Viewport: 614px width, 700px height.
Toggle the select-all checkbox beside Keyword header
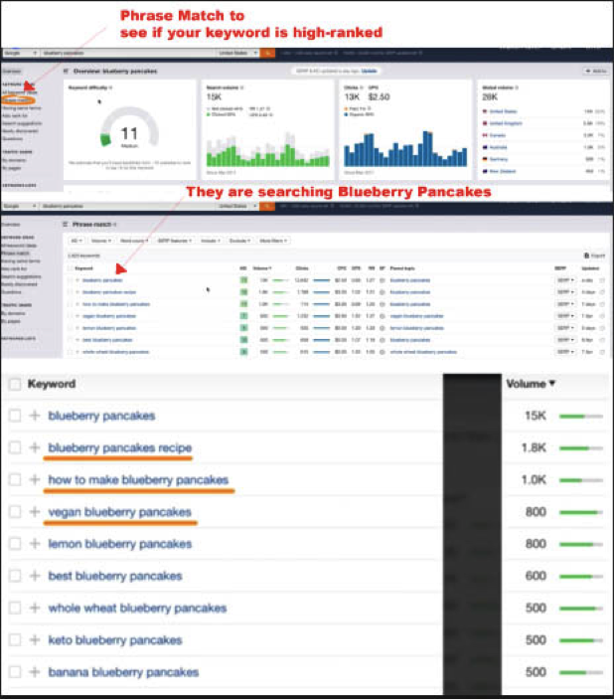15,384
